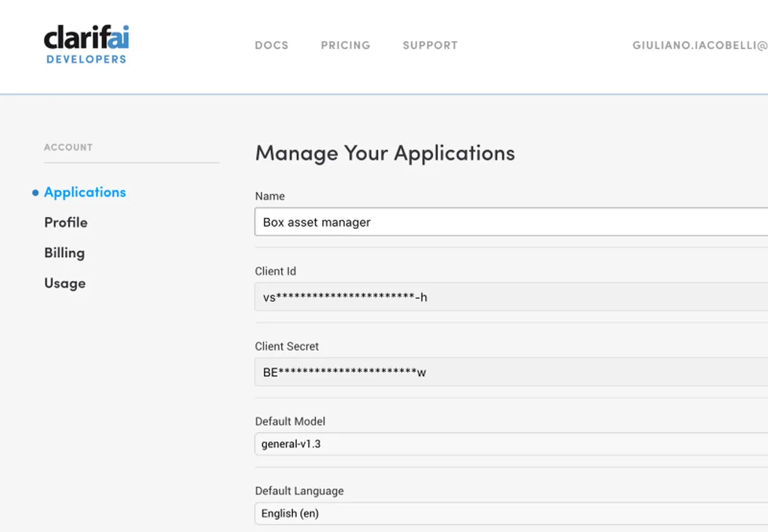Go to the Pricing page
Screen dimensions: 768x532
pyautogui.click(x=346, y=45)
